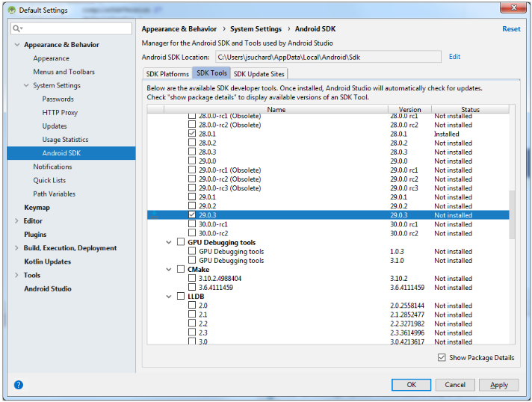The image size is (532, 402).
Task: Collapse the Appearance & Behavior tree node
Action: click(16, 45)
